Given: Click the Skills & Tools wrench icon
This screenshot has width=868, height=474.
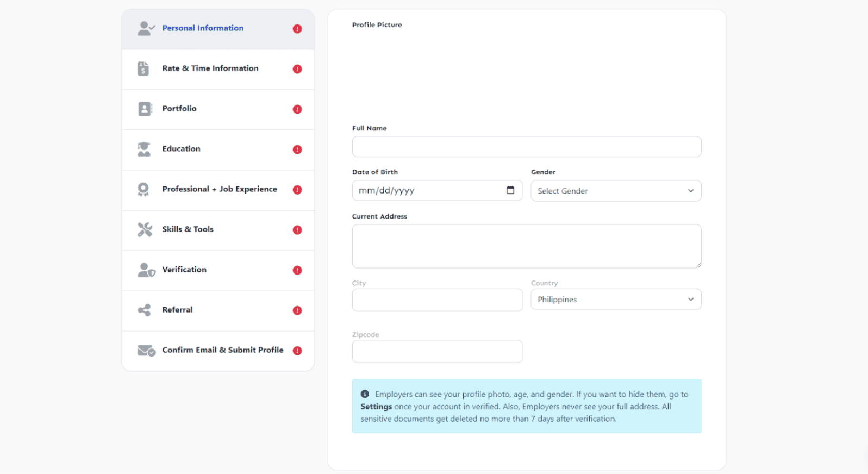Looking at the screenshot, I should (x=145, y=229).
